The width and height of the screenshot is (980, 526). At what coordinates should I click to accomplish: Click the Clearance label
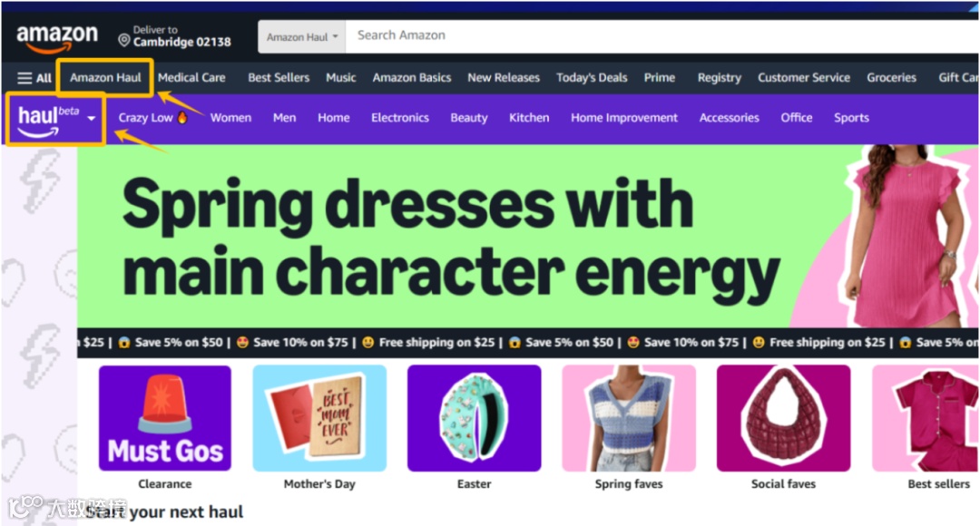[x=165, y=483]
